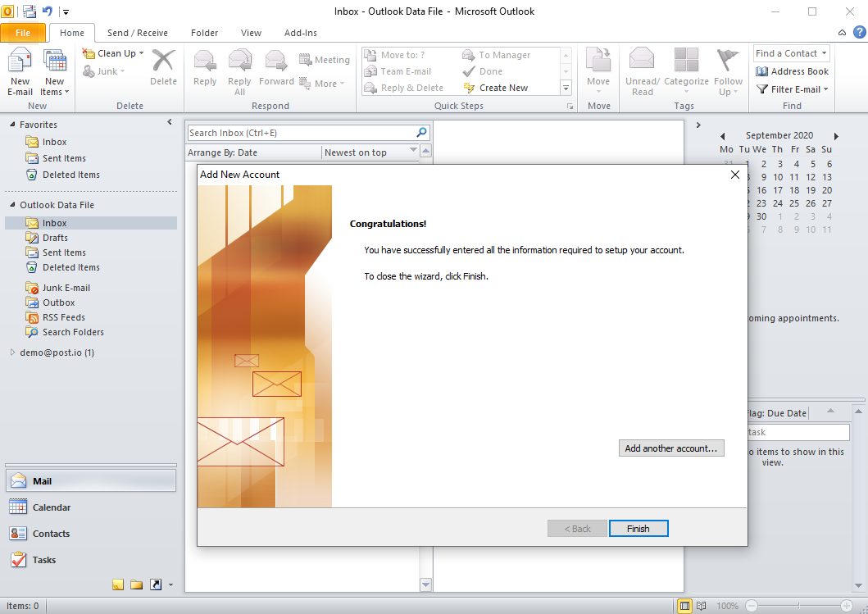Switch to the Folder tab
The image size is (868, 614).
pos(204,33)
